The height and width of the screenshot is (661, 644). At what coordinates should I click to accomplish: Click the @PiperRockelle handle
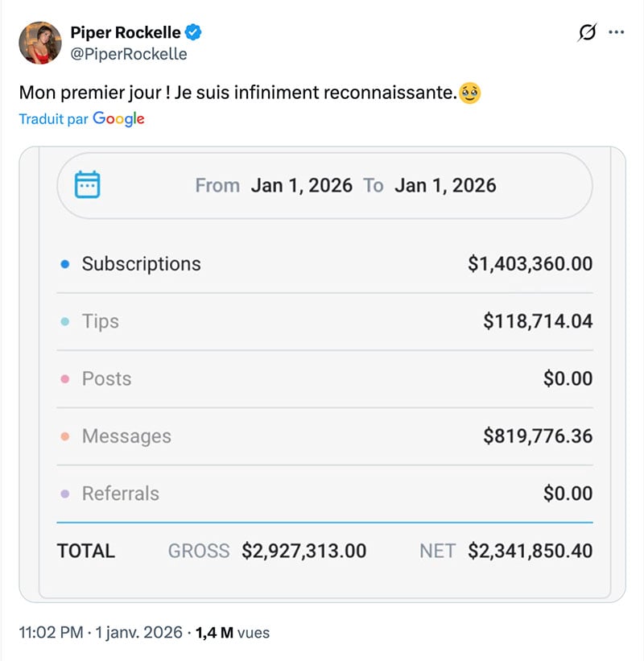point(129,54)
